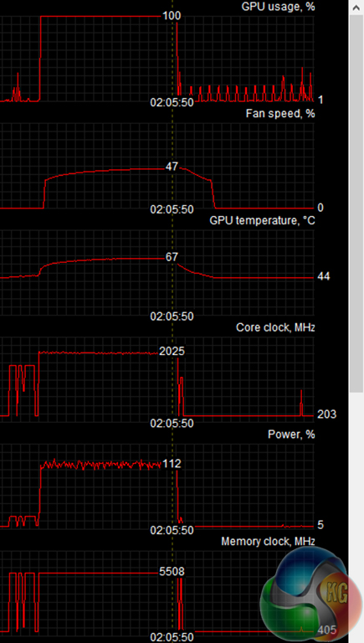This screenshot has width=364, height=643.
Task: Click the 112 value on Power graph
Action: 172,463
